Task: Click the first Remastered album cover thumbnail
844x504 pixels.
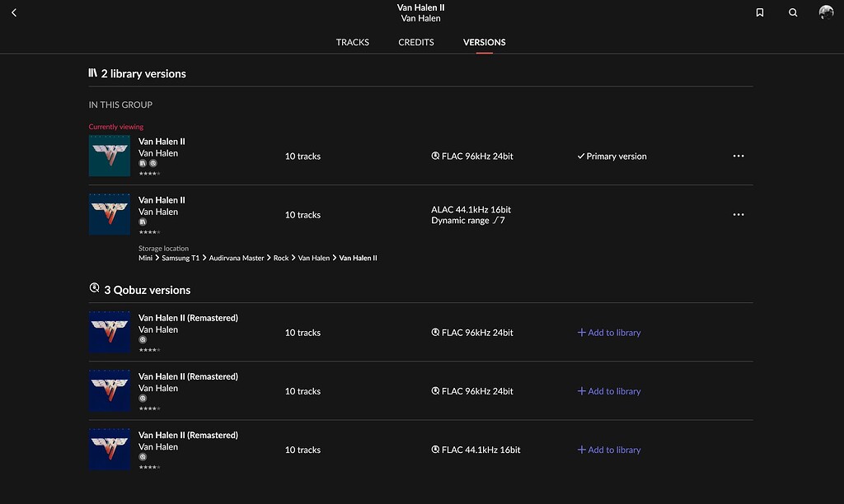Action: tap(109, 332)
